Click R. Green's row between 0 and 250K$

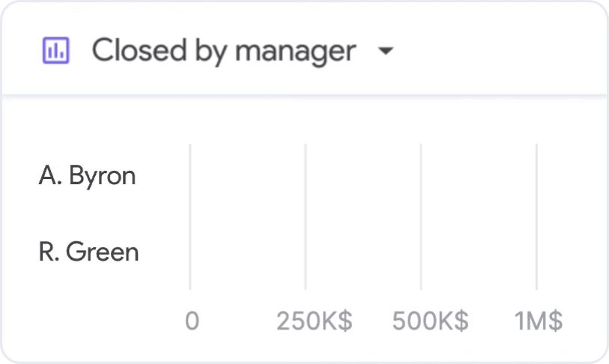click(x=248, y=252)
